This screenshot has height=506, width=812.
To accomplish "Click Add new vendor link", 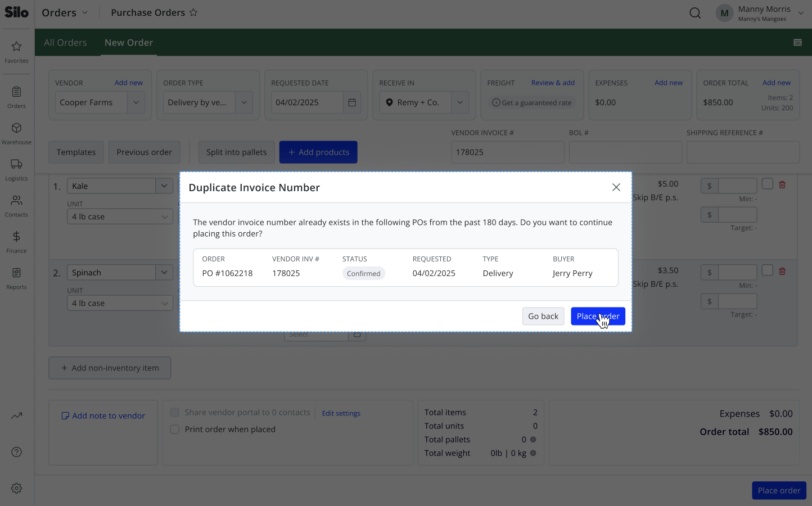I will [129, 83].
